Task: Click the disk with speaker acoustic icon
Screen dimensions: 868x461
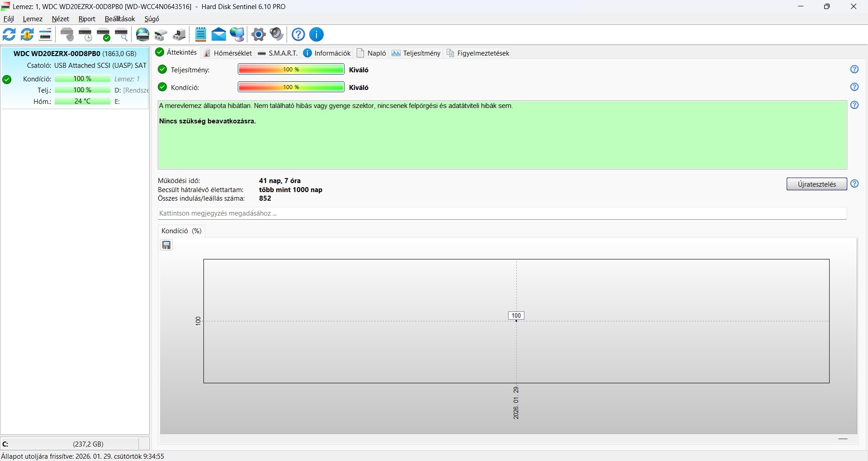Action: [x=67, y=34]
